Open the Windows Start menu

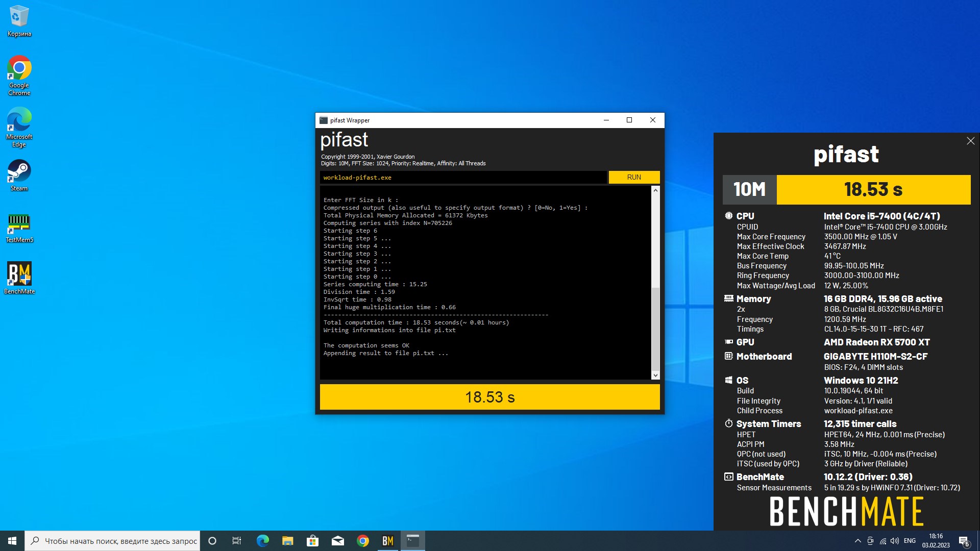pos(12,541)
